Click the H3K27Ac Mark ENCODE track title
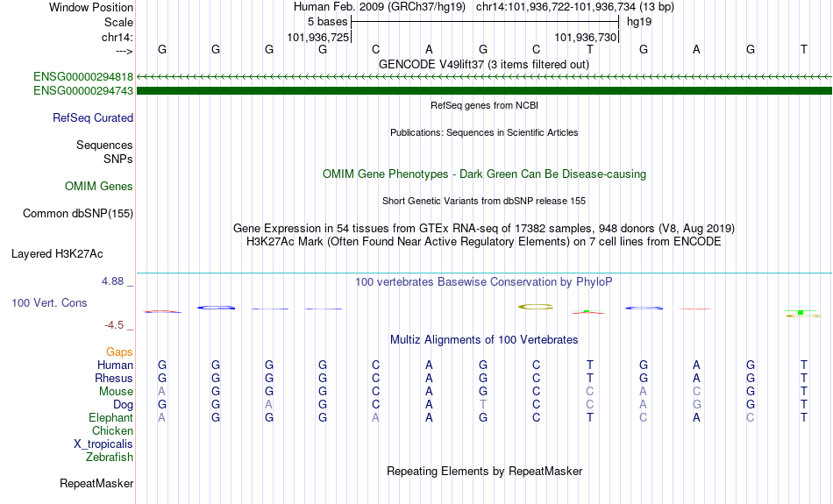833x504 pixels. click(484, 242)
